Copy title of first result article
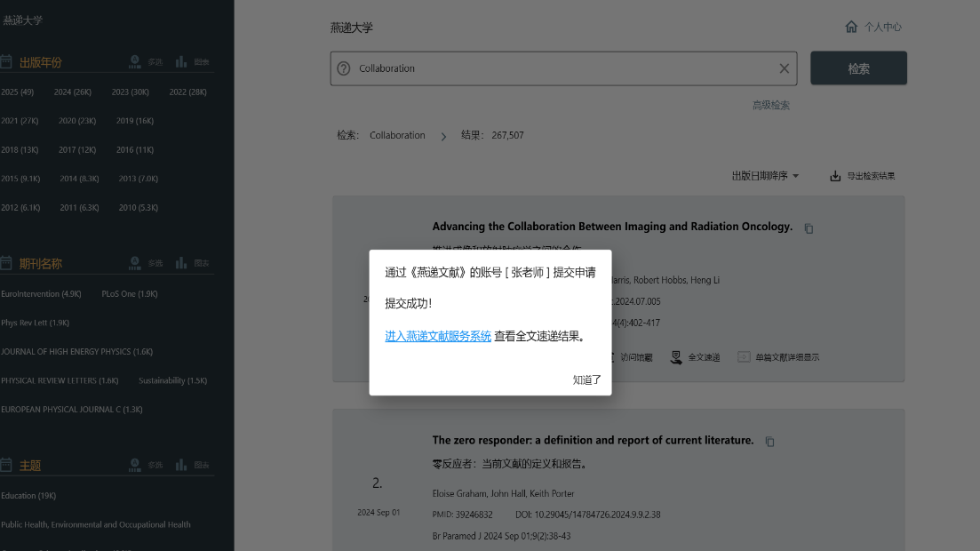This screenshot has width=980, height=551. point(809,228)
